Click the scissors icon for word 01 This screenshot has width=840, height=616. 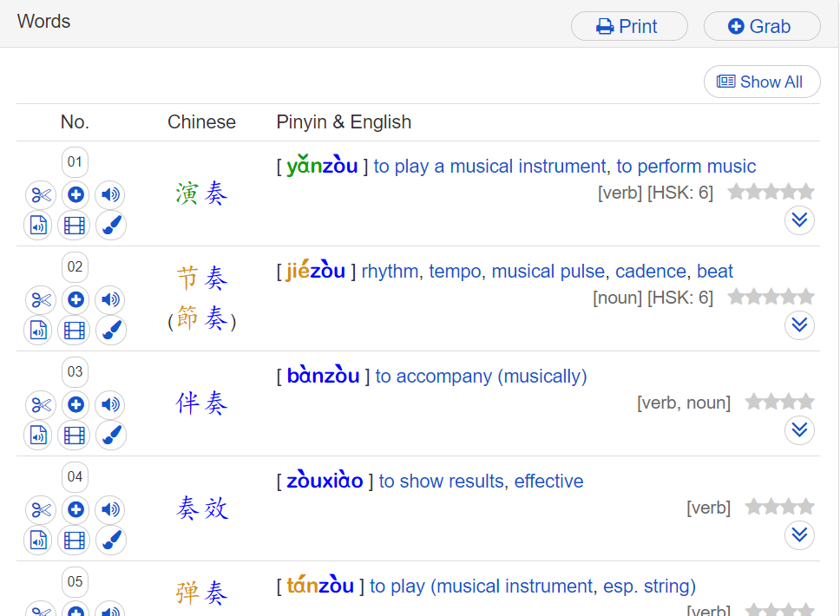[41, 195]
